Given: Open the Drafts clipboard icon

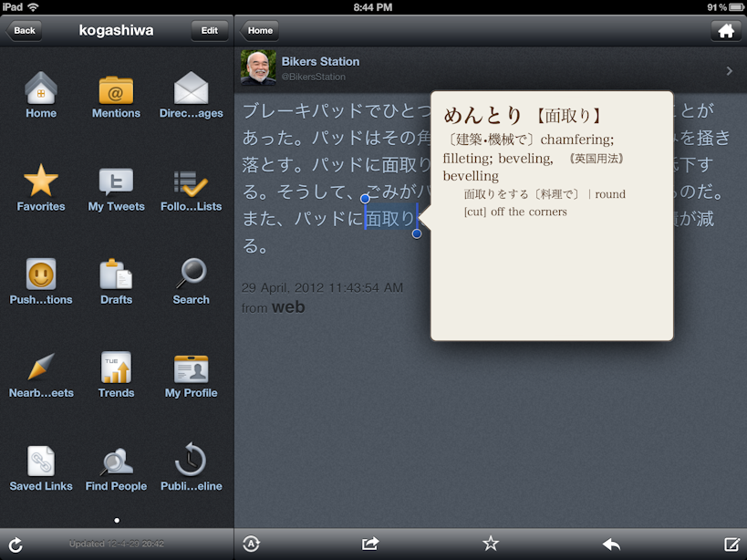Looking at the screenshot, I should click(x=116, y=275).
